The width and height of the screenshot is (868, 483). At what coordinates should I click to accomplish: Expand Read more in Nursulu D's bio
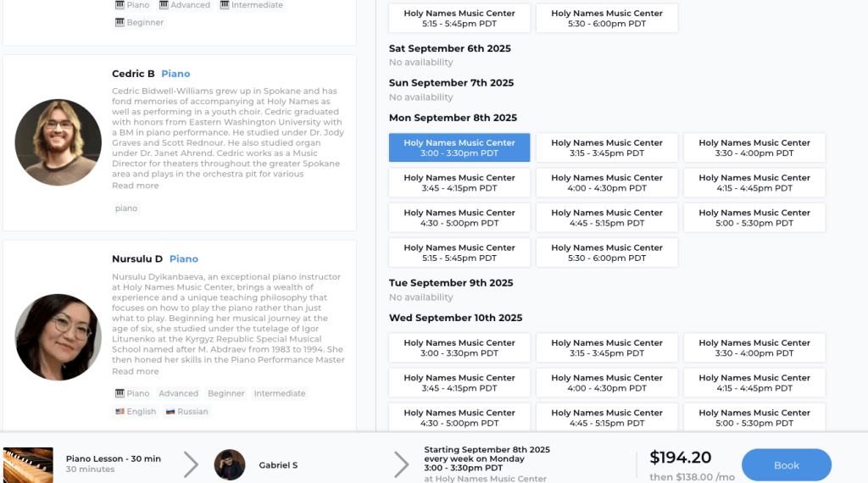pos(136,372)
